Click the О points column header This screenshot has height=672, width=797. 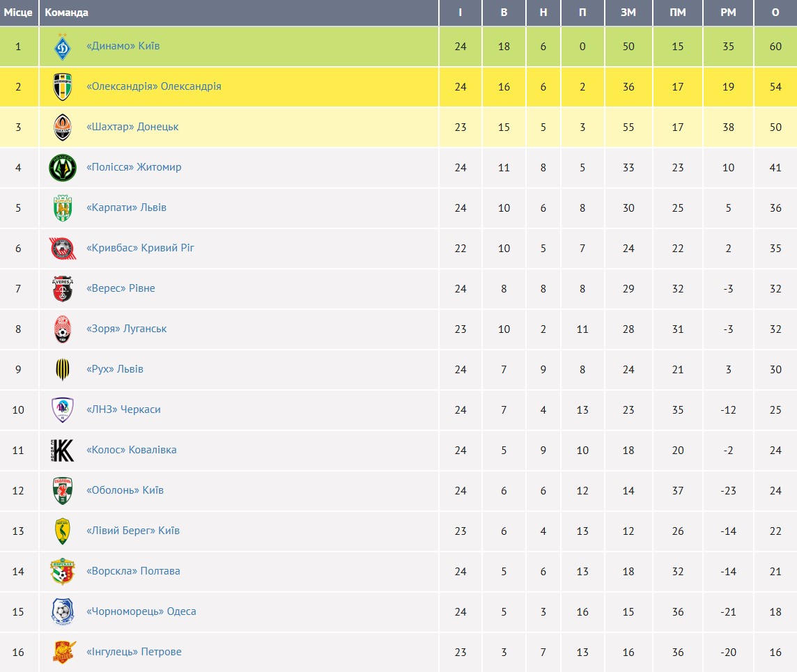[775, 13]
